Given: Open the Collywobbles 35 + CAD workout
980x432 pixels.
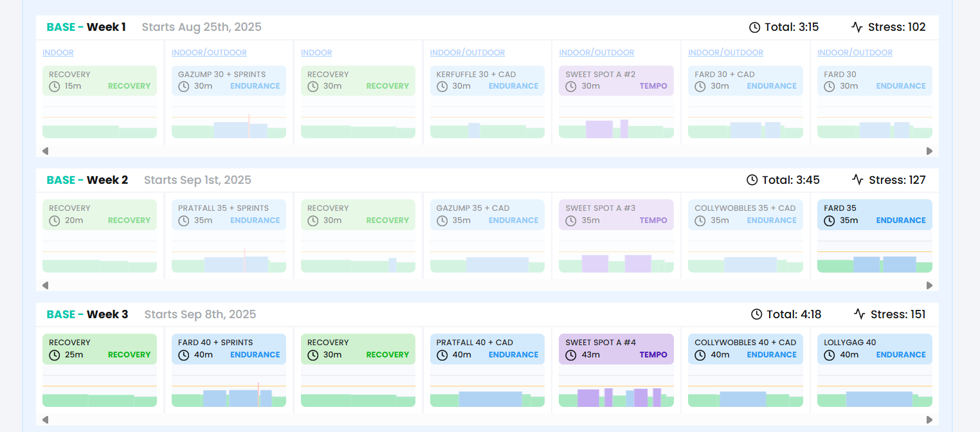Looking at the screenshot, I should coord(745,214).
